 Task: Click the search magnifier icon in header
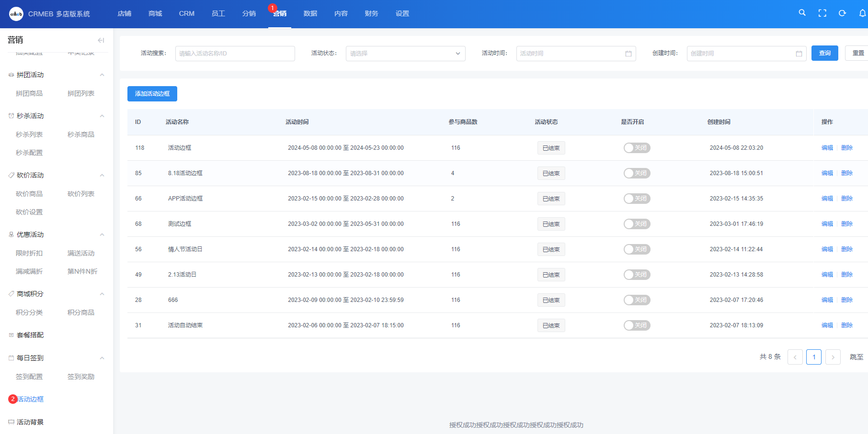(802, 13)
